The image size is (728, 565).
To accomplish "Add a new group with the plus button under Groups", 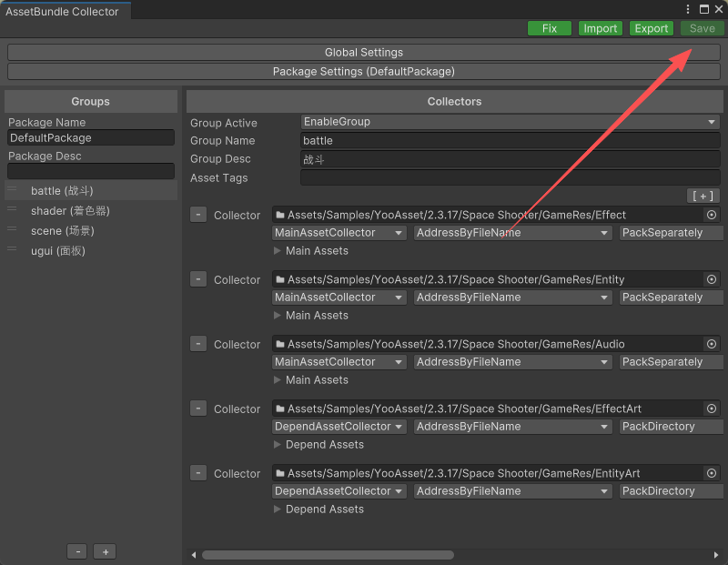I will [x=105, y=551].
